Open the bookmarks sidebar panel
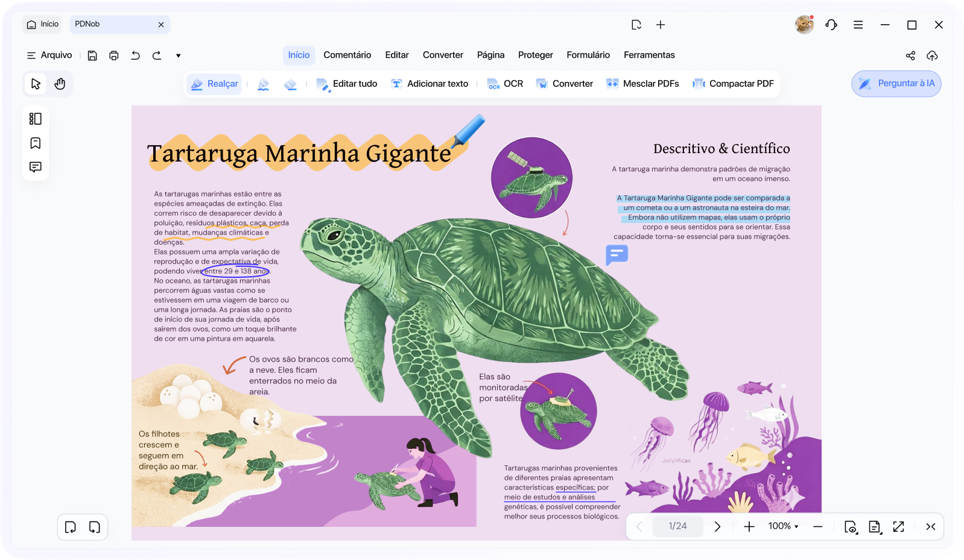This screenshot has height=560, width=964. [36, 143]
